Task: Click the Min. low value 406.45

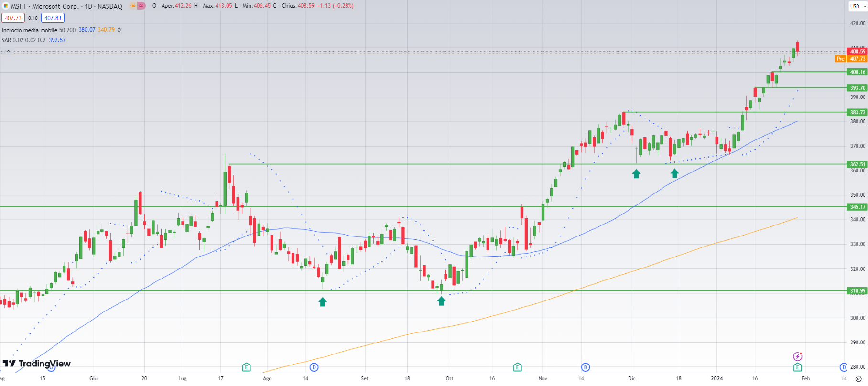Action: 261,6
